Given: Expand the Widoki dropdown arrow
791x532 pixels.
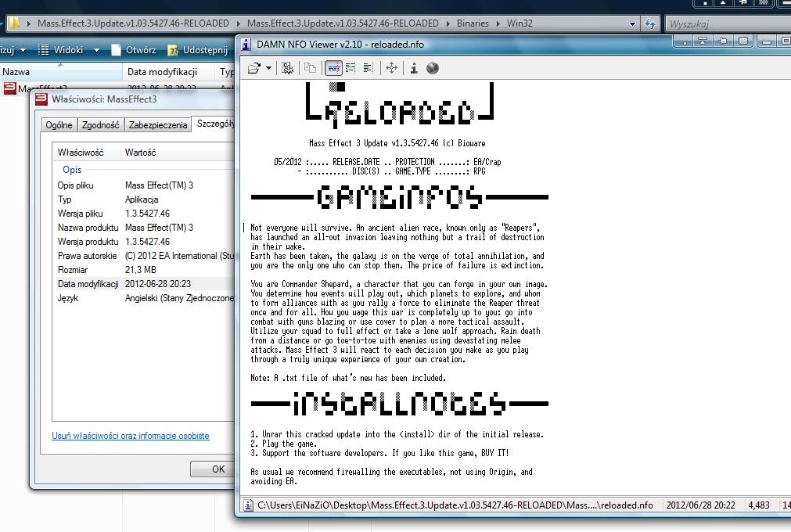Looking at the screenshot, I should pyautogui.click(x=96, y=50).
